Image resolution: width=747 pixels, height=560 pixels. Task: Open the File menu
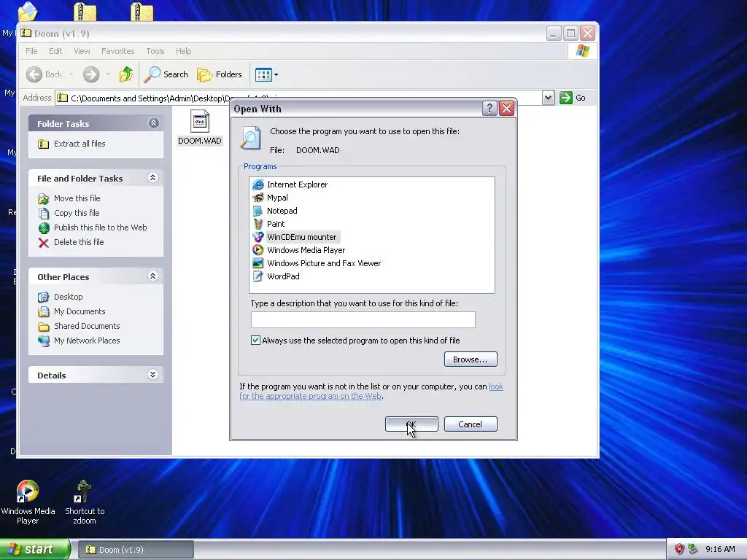(x=31, y=51)
